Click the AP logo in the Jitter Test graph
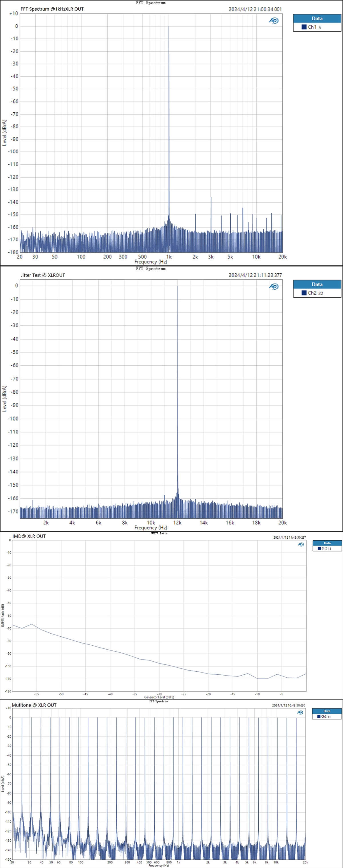 [273, 286]
